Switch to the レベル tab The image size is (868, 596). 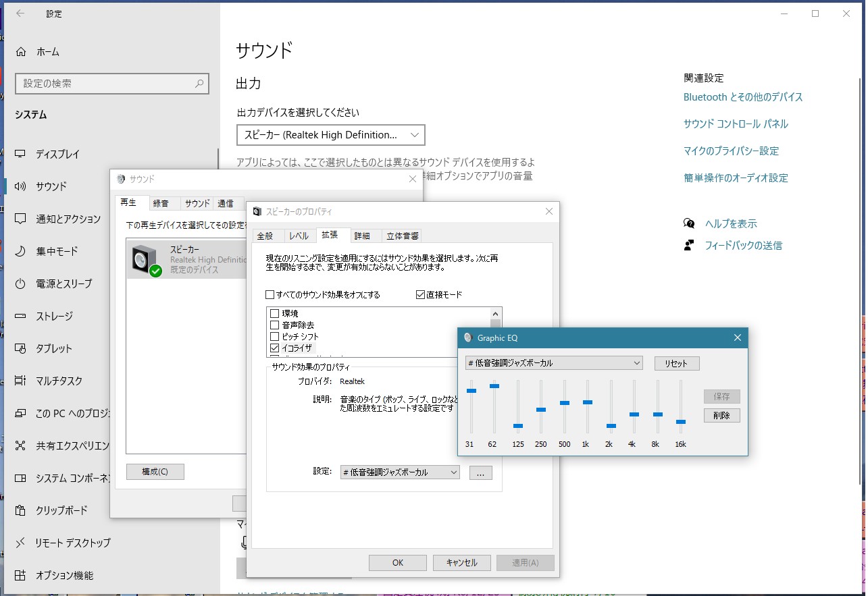[298, 236]
